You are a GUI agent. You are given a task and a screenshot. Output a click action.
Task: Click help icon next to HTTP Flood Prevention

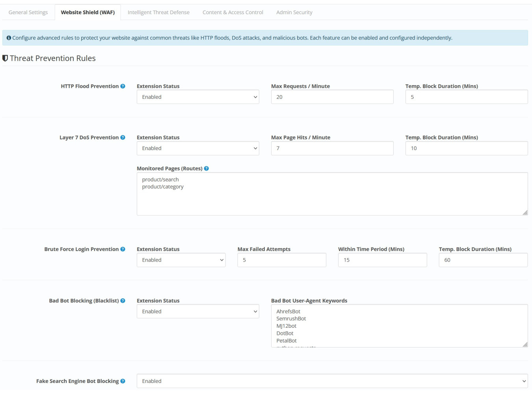tap(123, 86)
